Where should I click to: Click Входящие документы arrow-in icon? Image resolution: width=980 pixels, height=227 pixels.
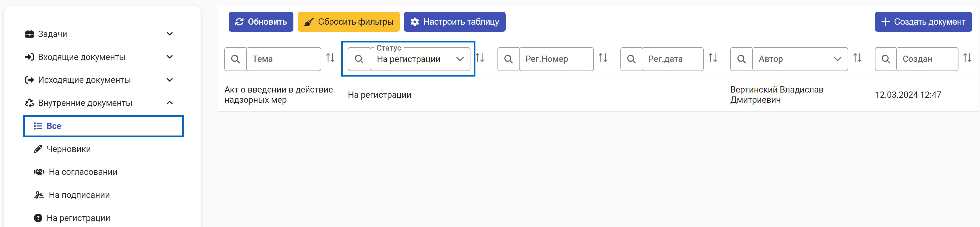[29, 57]
